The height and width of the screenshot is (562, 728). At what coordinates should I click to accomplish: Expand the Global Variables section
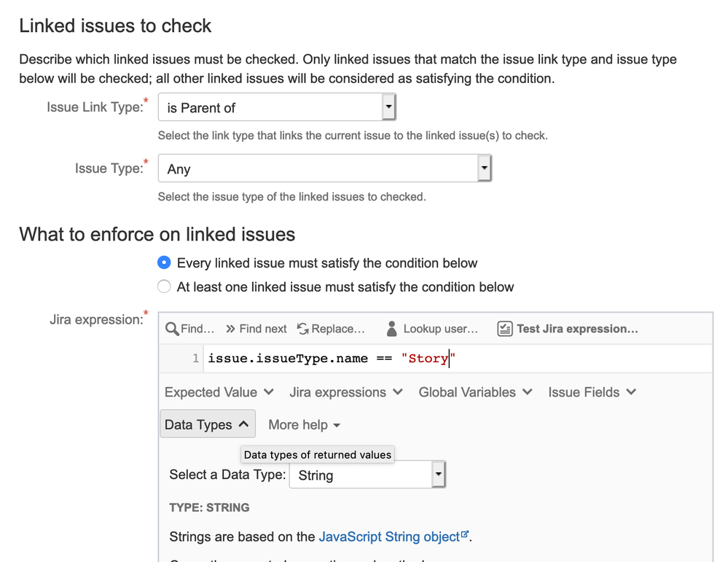(x=475, y=392)
